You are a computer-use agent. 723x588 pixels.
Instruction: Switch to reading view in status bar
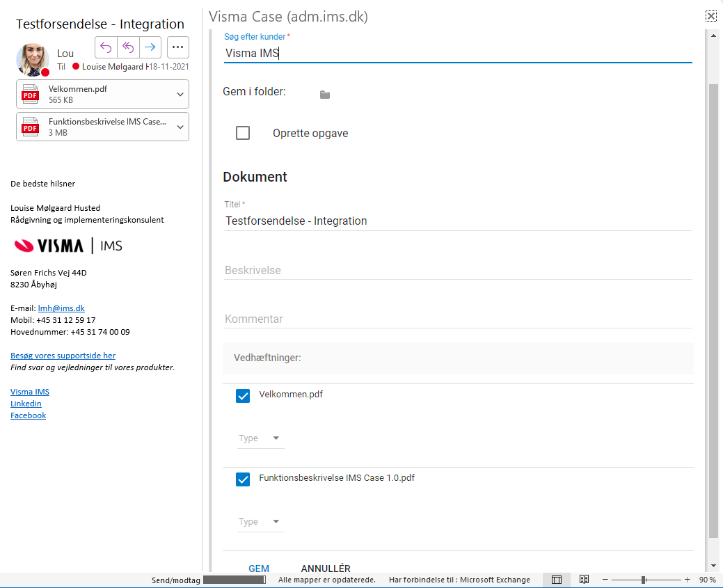[585, 579]
